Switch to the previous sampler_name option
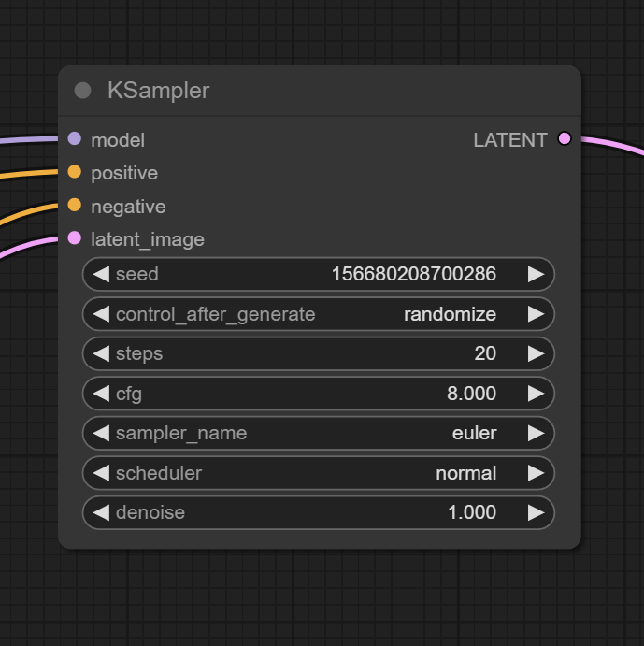This screenshot has height=646, width=644. coord(101,434)
